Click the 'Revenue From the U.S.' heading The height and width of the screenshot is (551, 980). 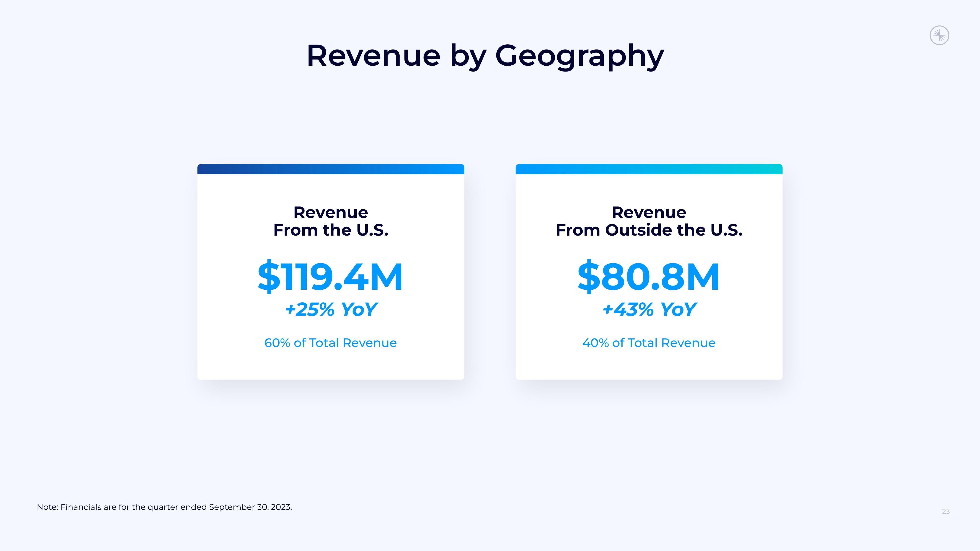click(331, 221)
